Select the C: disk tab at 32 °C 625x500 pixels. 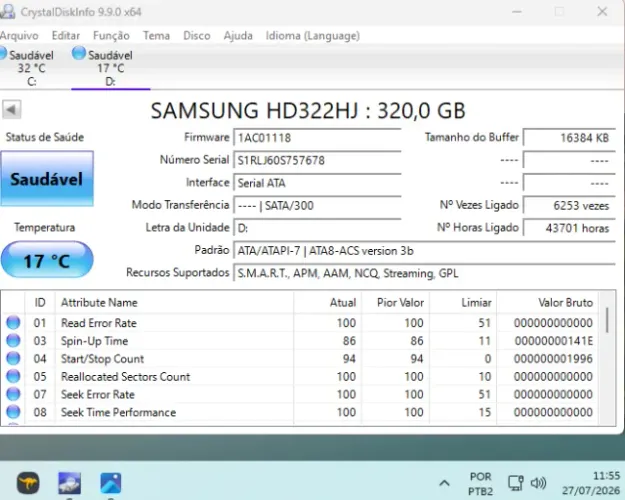(31, 67)
